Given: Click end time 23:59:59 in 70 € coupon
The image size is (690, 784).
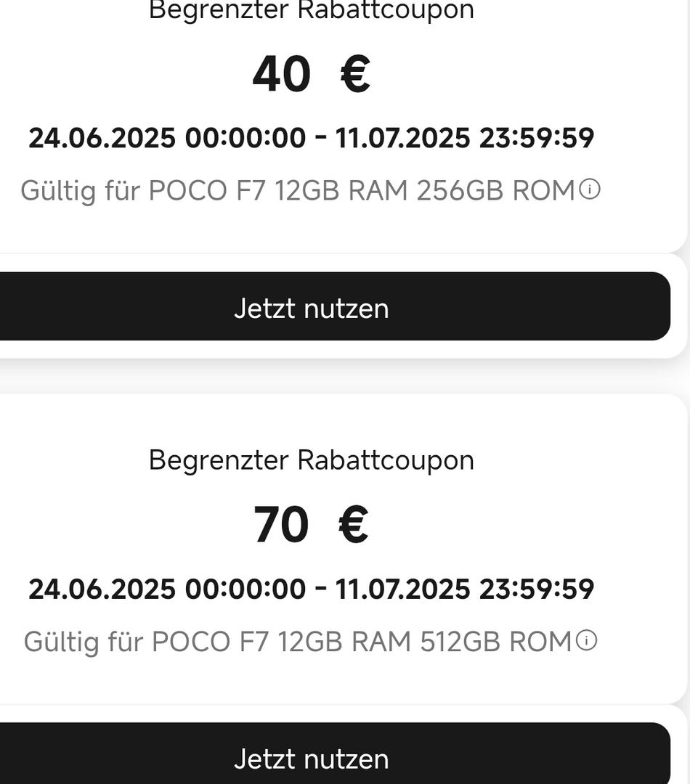Looking at the screenshot, I should click(537, 589).
